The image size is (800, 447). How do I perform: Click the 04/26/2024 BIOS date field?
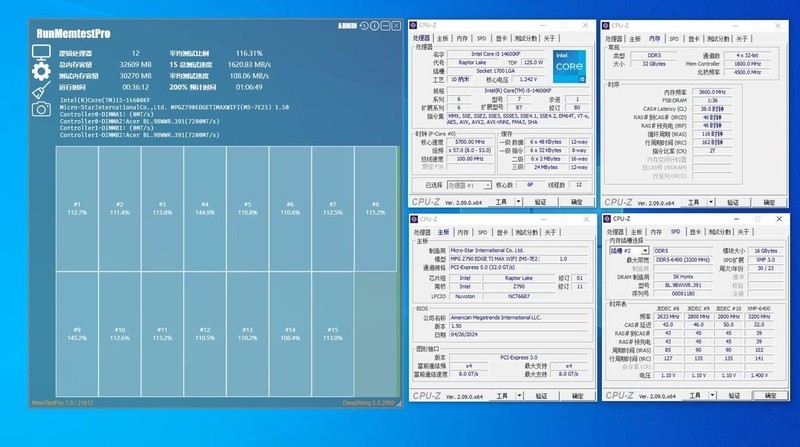(x=518, y=335)
